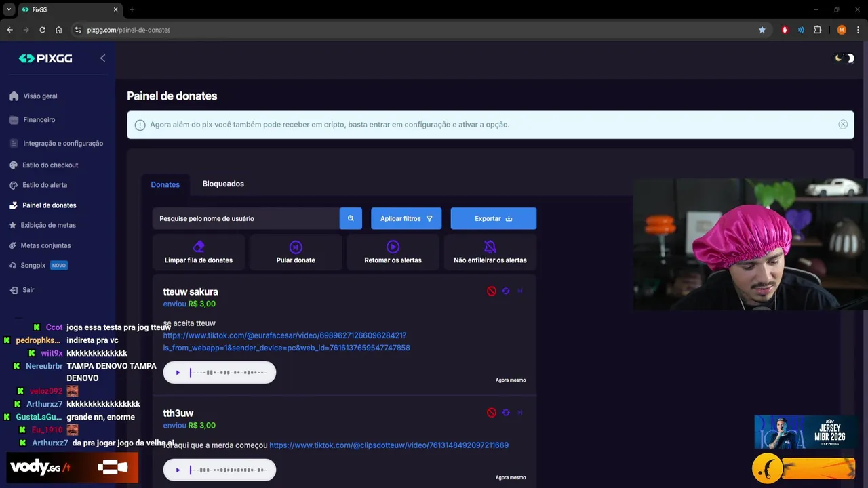Click Retomar os alertas
The width and height of the screenshot is (868, 488).
393,252
